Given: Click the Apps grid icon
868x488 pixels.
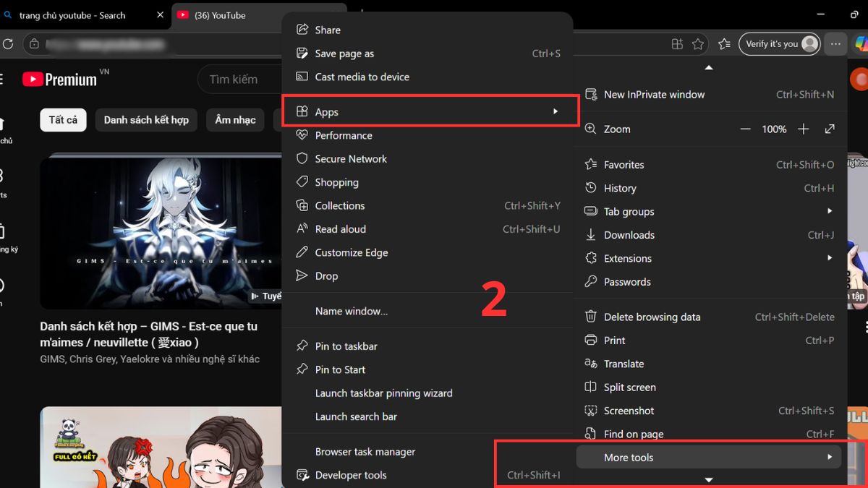Looking at the screenshot, I should (x=302, y=112).
